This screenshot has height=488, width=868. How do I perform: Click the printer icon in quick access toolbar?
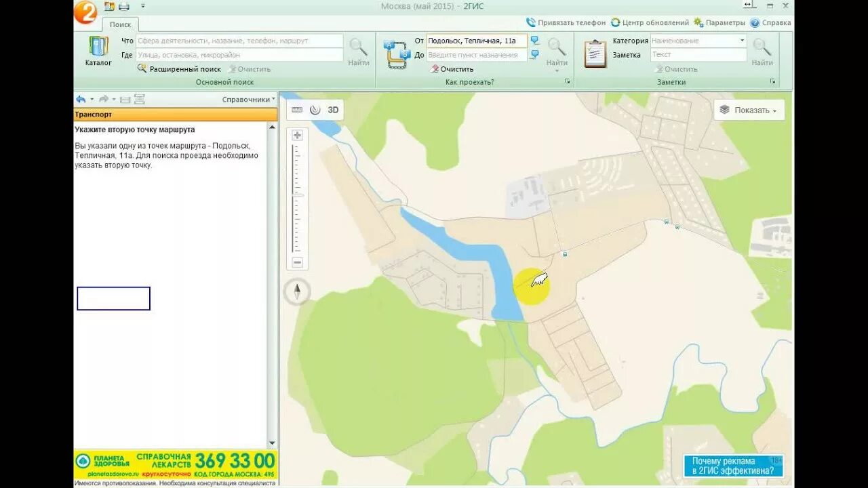coord(124,6)
